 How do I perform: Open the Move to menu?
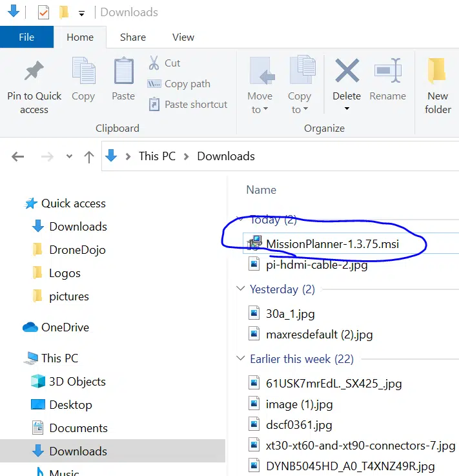tap(260, 86)
